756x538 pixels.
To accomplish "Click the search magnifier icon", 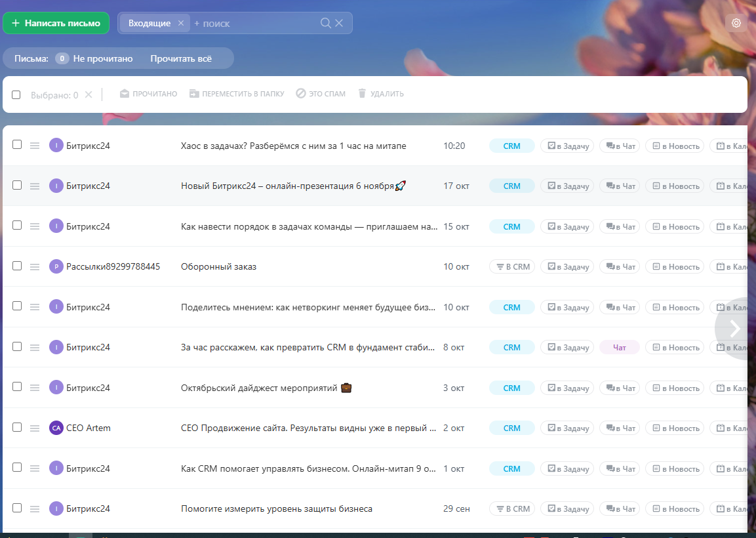I will (x=325, y=23).
